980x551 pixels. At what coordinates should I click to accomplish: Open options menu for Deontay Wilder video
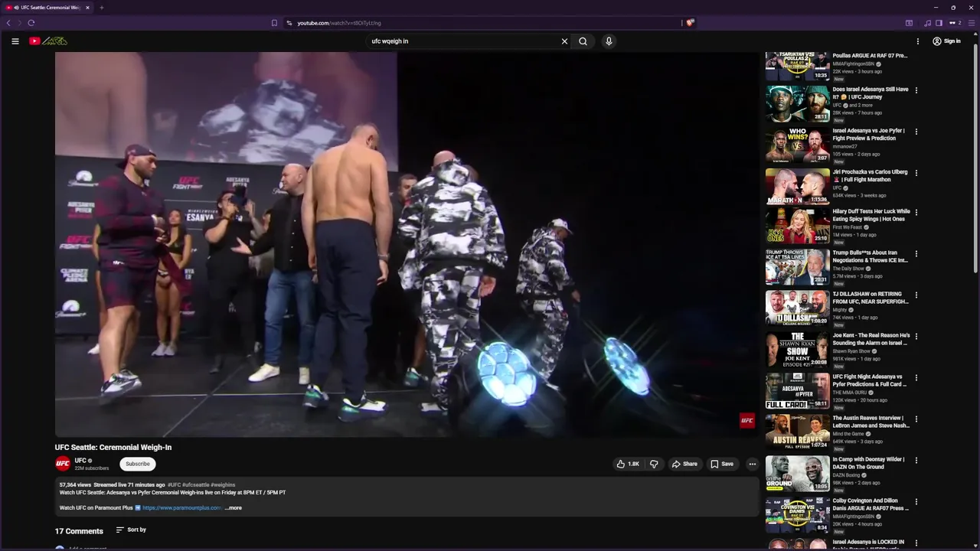[x=916, y=461]
